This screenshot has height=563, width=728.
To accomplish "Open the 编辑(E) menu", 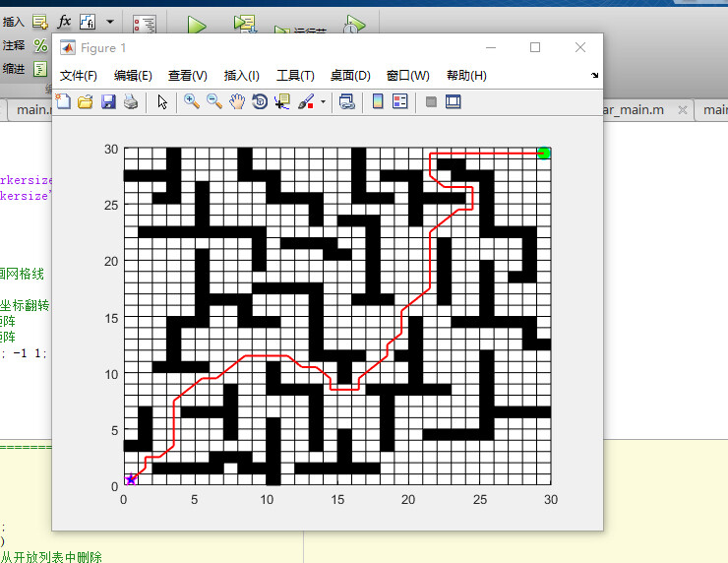I will (x=133, y=75).
